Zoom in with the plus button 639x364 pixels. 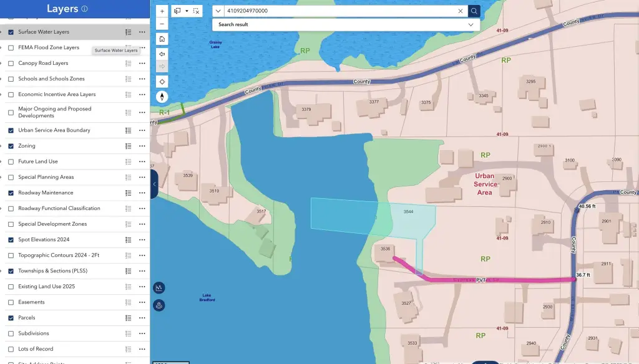(x=162, y=11)
